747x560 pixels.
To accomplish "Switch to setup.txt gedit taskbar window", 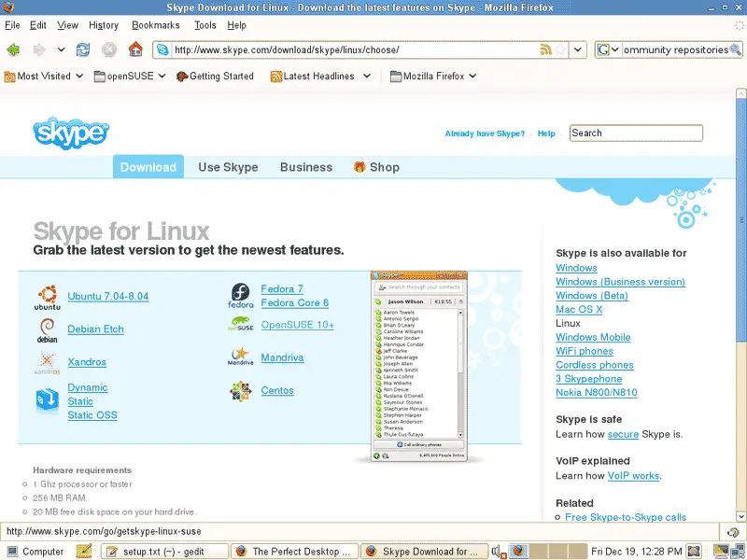I will [x=165, y=552].
